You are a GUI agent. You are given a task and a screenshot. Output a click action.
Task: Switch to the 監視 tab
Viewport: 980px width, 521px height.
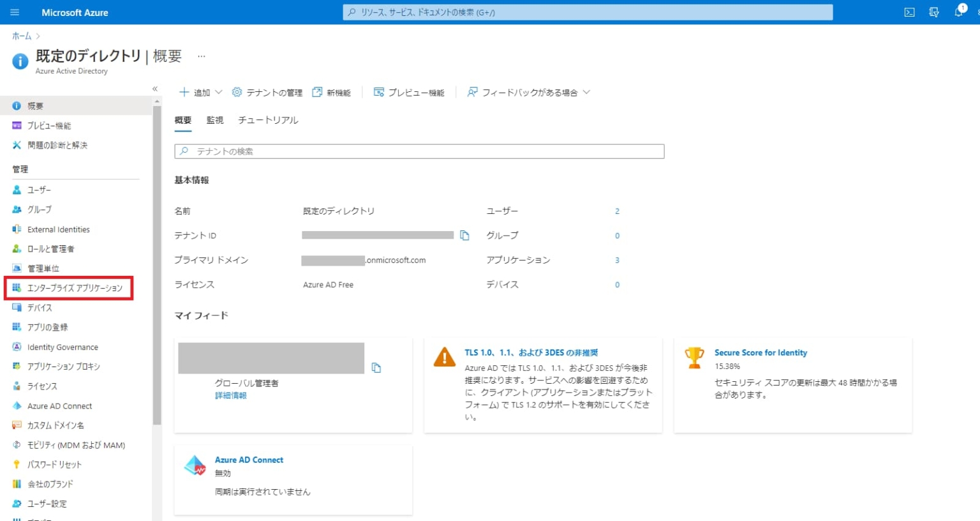point(214,120)
